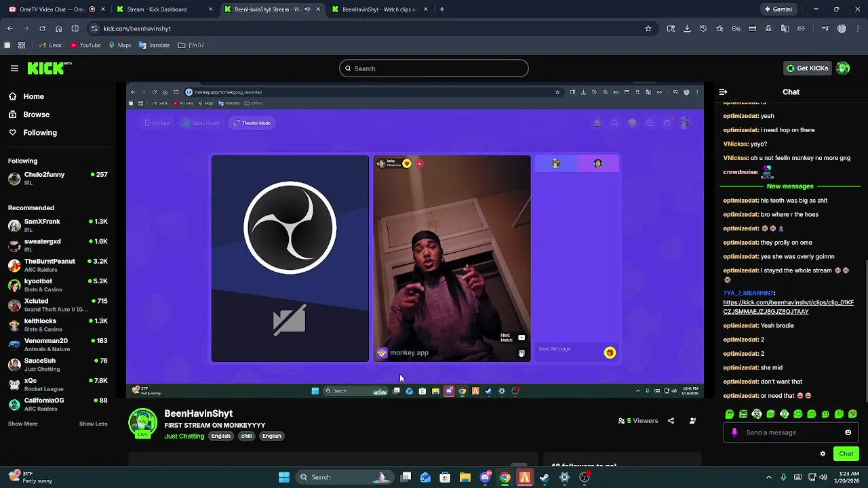
Task: Open the Maps bookmark
Action: (119, 45)
